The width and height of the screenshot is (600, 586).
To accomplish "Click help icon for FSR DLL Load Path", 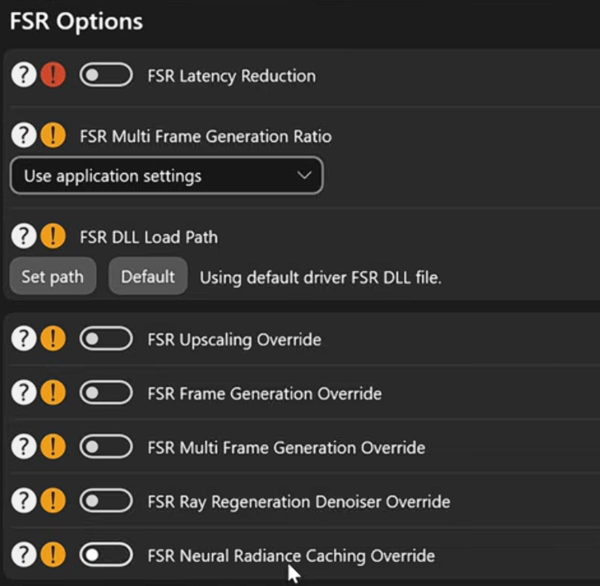I will click(24, 236).
